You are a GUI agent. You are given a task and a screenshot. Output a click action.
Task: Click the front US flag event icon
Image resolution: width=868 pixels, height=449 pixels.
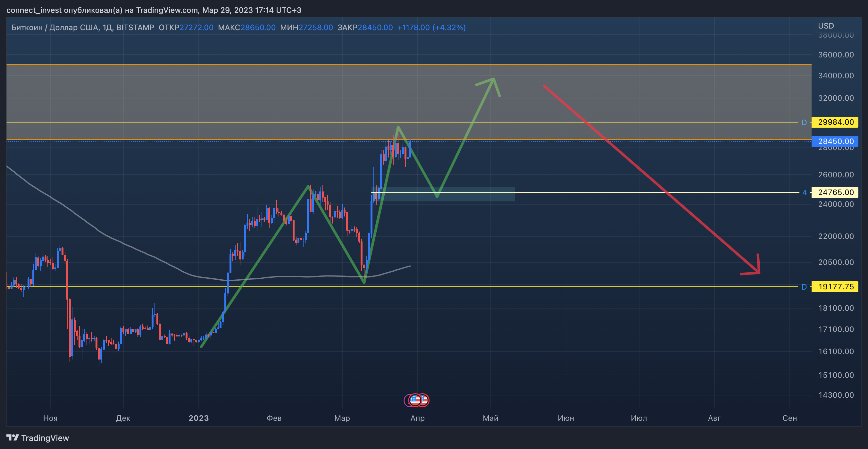click(x=415, y=400)
